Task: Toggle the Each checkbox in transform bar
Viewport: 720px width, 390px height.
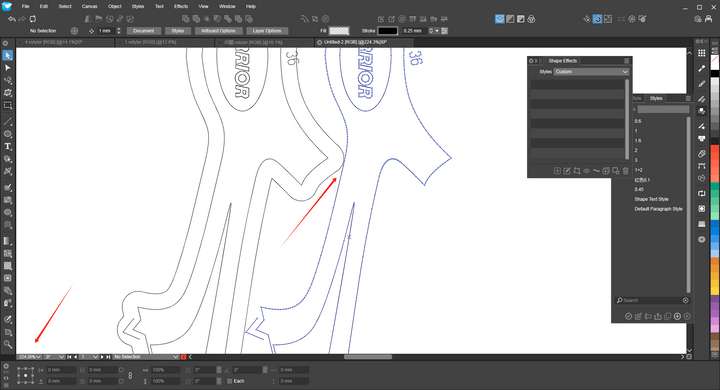Action: pyautogui.click(x=230, y=381)
